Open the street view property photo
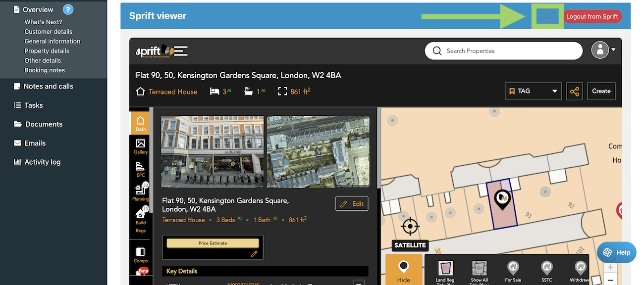644x285 pixels. pyautogui.click(x=212, y=152)
